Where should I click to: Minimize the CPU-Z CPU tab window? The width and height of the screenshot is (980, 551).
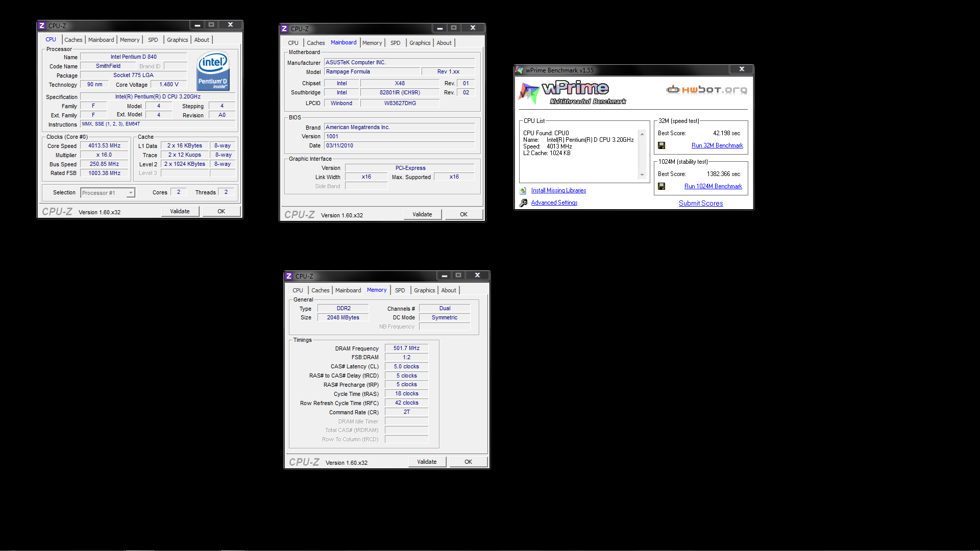(197, 25)
